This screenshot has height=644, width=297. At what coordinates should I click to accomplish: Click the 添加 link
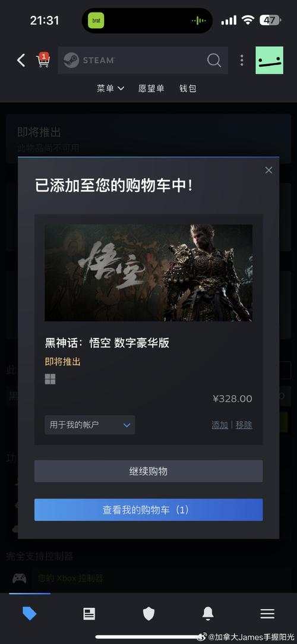tap(220, 425)
